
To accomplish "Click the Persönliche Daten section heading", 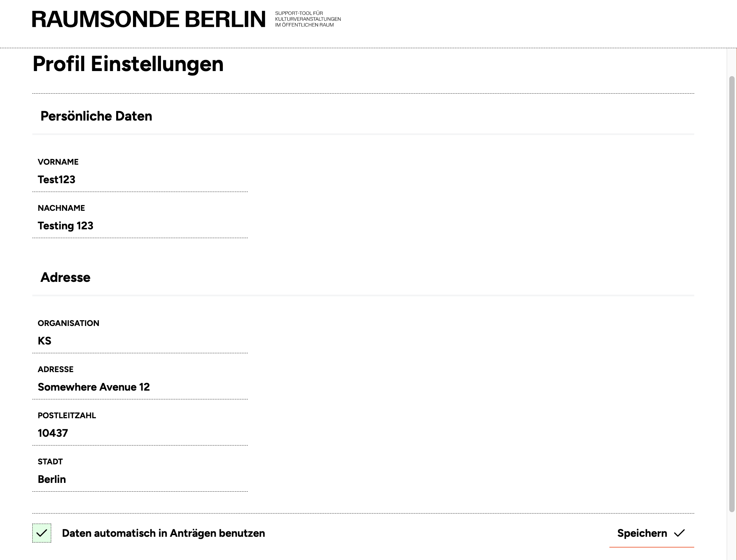I will click(x=96, y=116).
